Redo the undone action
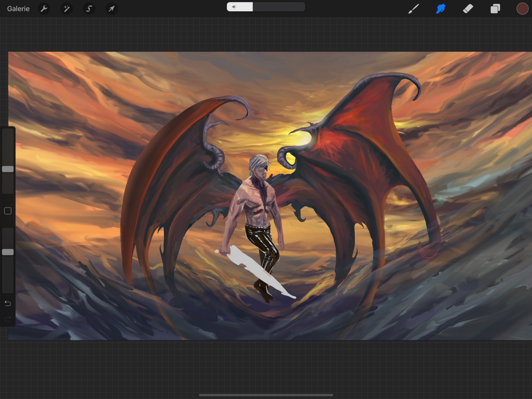This screenshot has width=532, height=399. [x=8, y=319]
